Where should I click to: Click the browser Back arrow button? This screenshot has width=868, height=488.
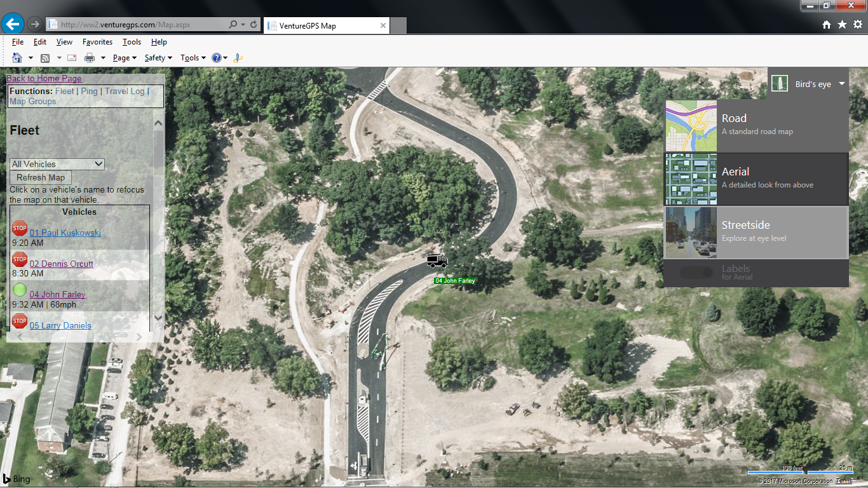tap(13, 24)
